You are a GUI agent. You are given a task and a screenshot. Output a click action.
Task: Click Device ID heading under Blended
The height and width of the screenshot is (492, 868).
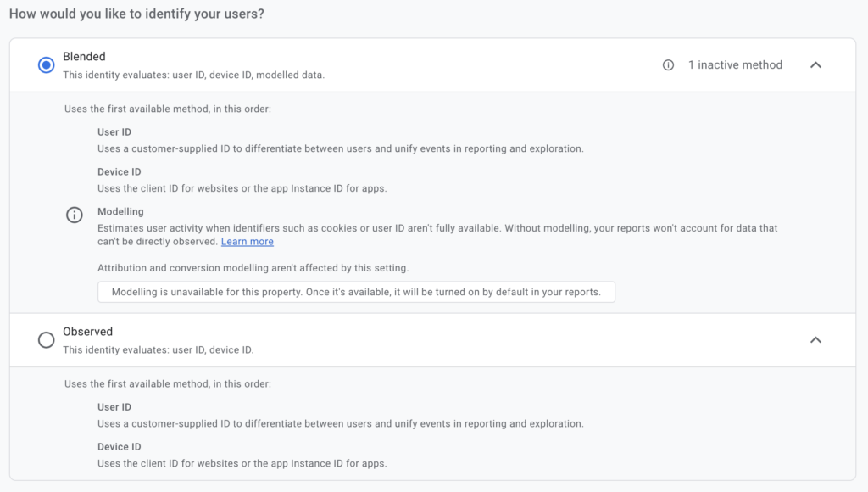point(119,172)
